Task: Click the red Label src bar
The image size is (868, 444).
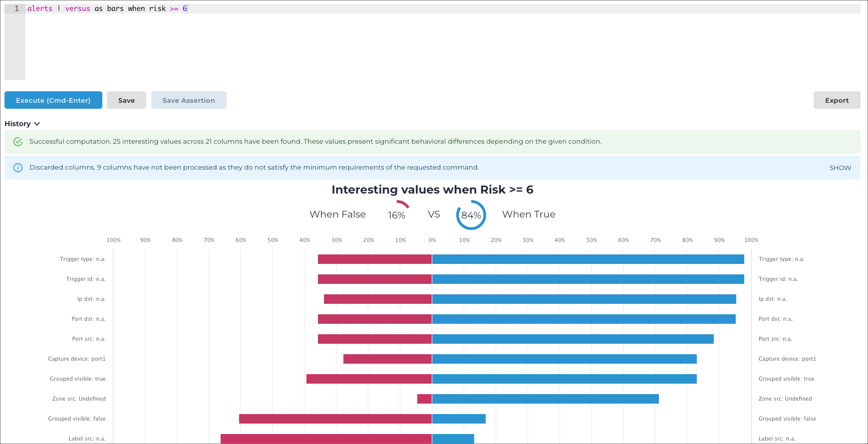Action: click(x=326, y=439)
